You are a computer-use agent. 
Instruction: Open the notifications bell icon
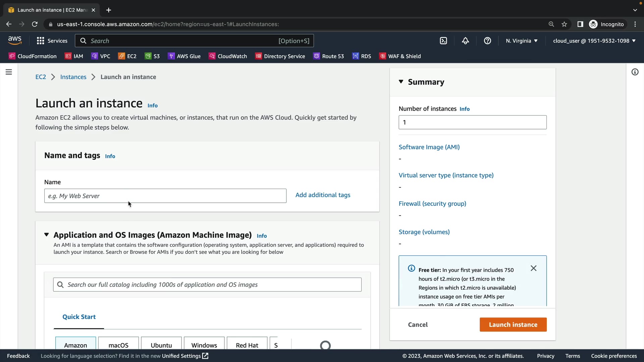point(465,41)
